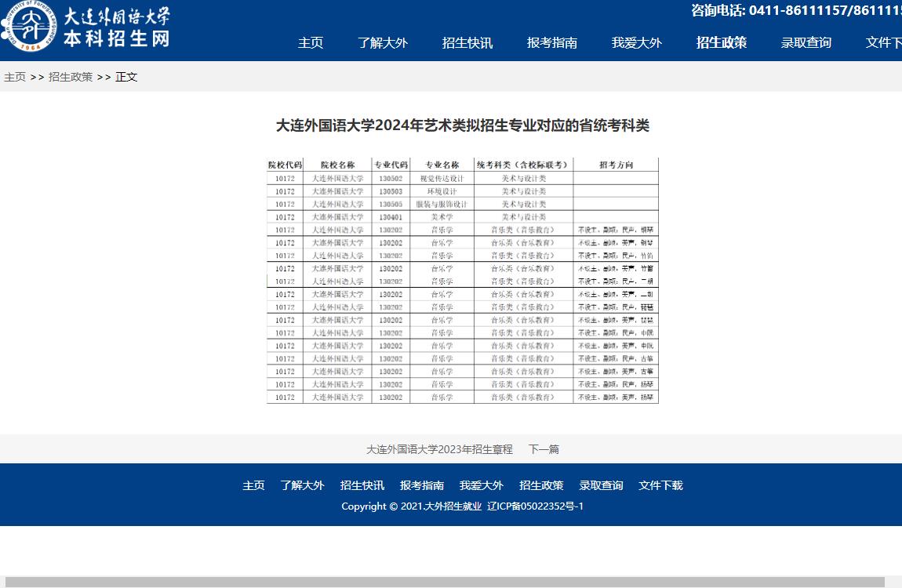Open 录取查询 in the header menu

coord(806,42)
